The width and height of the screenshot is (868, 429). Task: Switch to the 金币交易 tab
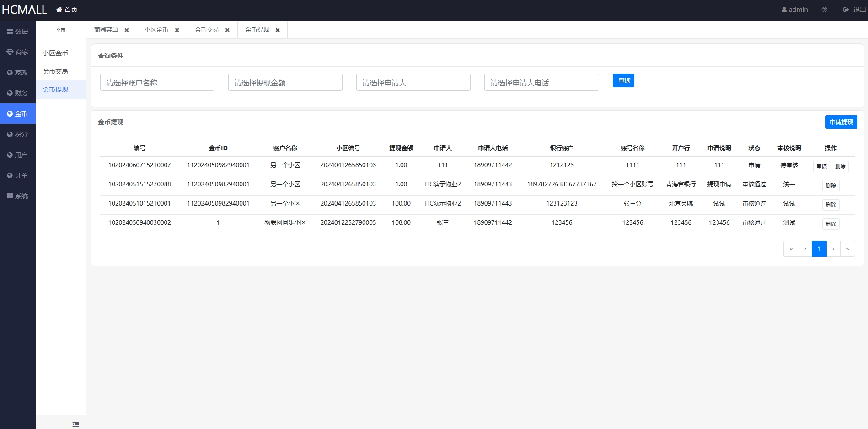207,30
